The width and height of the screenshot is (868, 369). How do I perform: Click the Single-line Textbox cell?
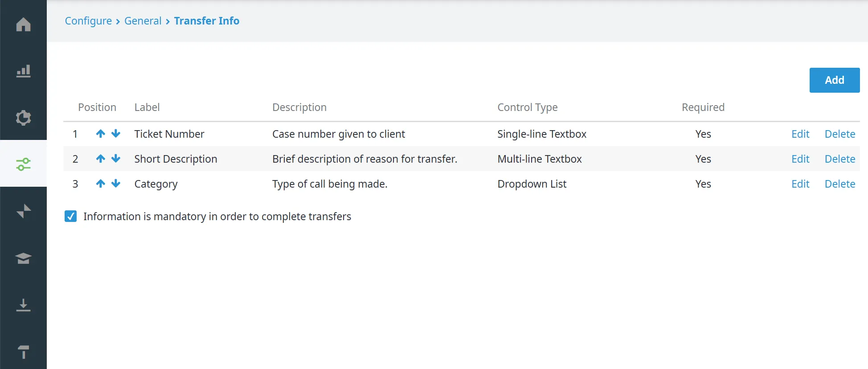tap(542, 134)
